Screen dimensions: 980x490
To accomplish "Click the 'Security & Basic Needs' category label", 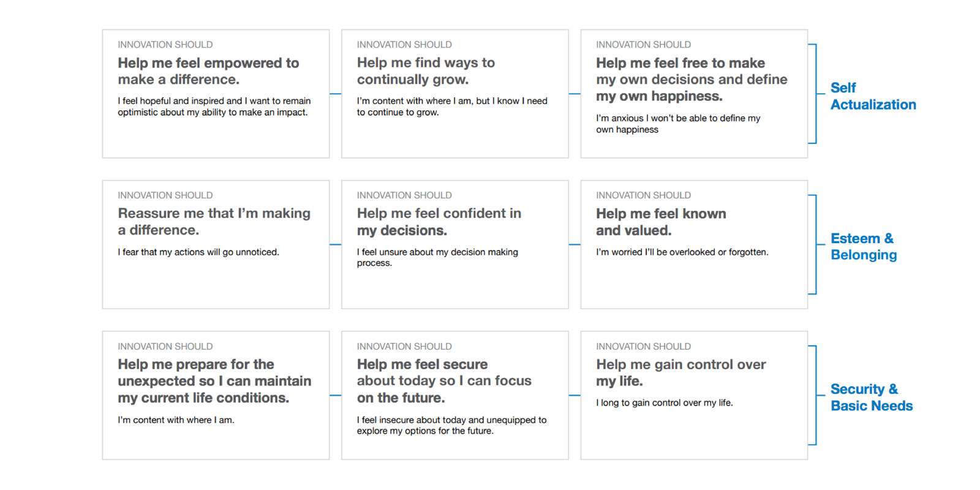I will 872,398.
